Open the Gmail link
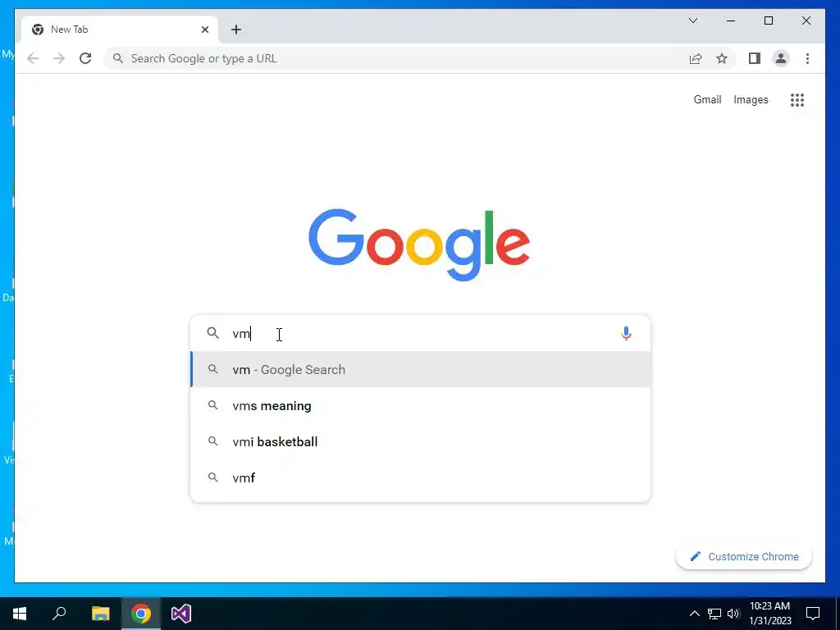840x630 pixels. pos(707,99)
